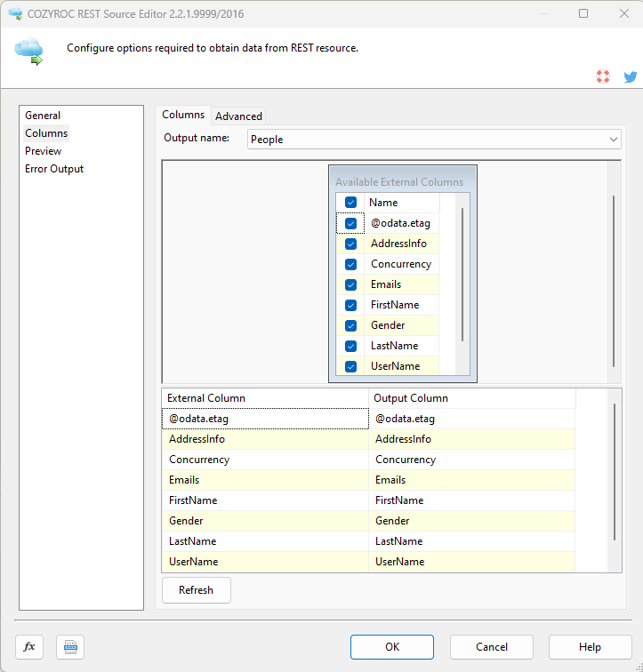
Task: Select the Emails External Column cell
Action: pyautogui.click(x=265, y=480)
